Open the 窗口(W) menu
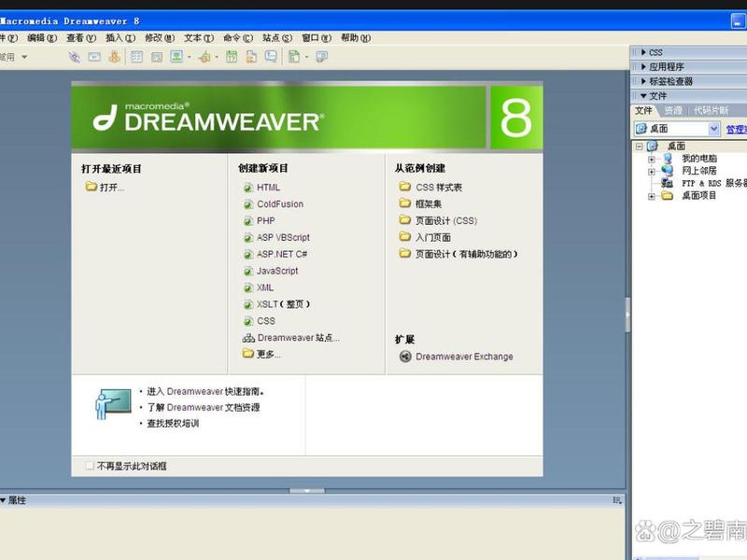This screenshot has height=560, width=747. click(x=317, y=37)
